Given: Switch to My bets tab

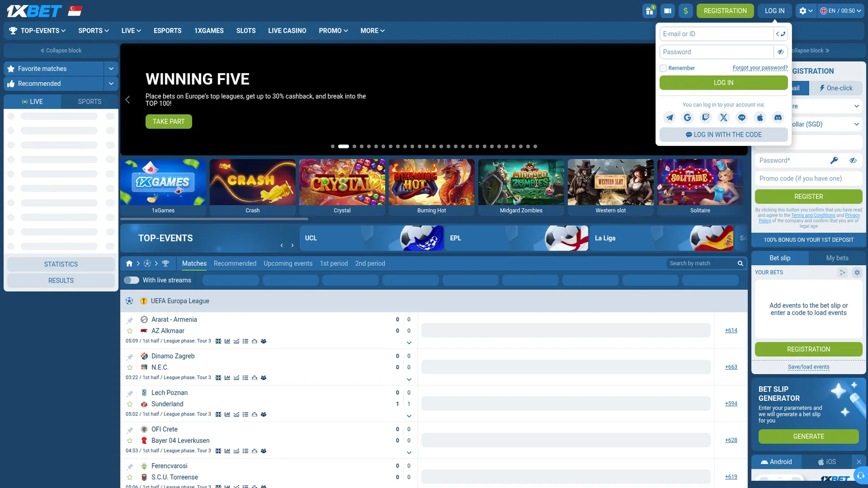Looking at the screenshot, I should click(x=837, y=258).
